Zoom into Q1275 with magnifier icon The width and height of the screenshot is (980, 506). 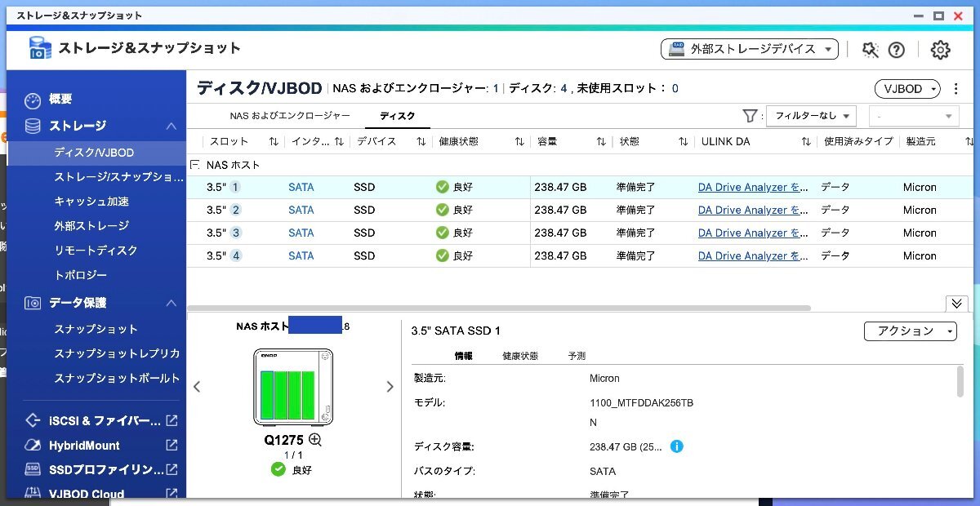(315, 440)
